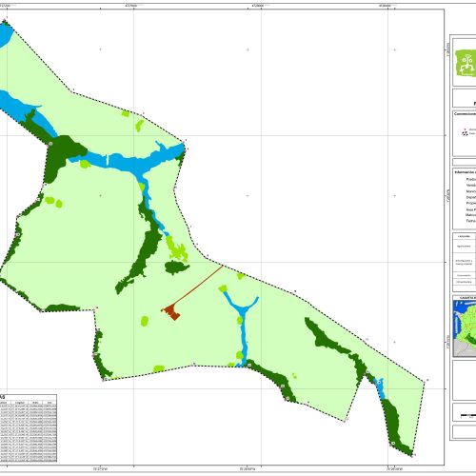Screen dimensions: 476x476
Task: Click the green tree-figure logo
Action: pyautogui.click(x=466, y=63)
